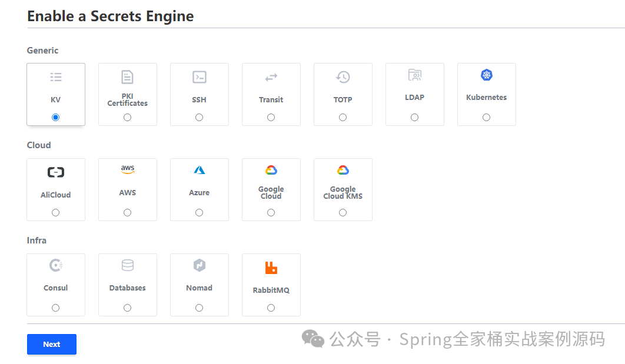
Task: Select the AWS radio button
Action: (x=127, y=213)
